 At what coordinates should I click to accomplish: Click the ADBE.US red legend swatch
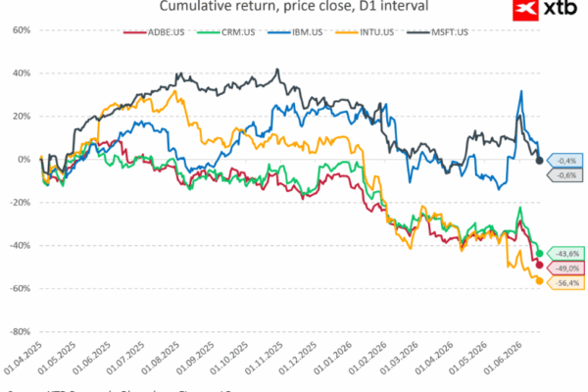point(134,32)
